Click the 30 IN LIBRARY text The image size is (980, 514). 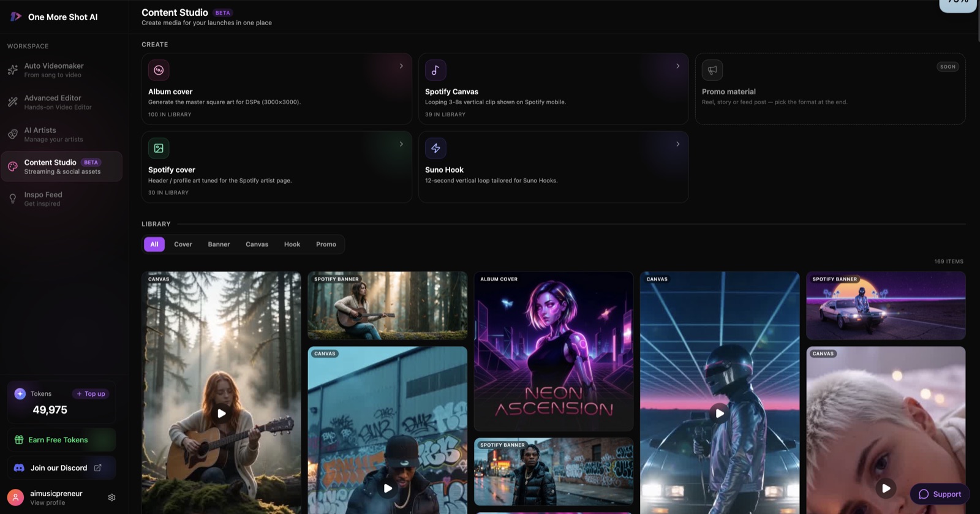point(168,193)
